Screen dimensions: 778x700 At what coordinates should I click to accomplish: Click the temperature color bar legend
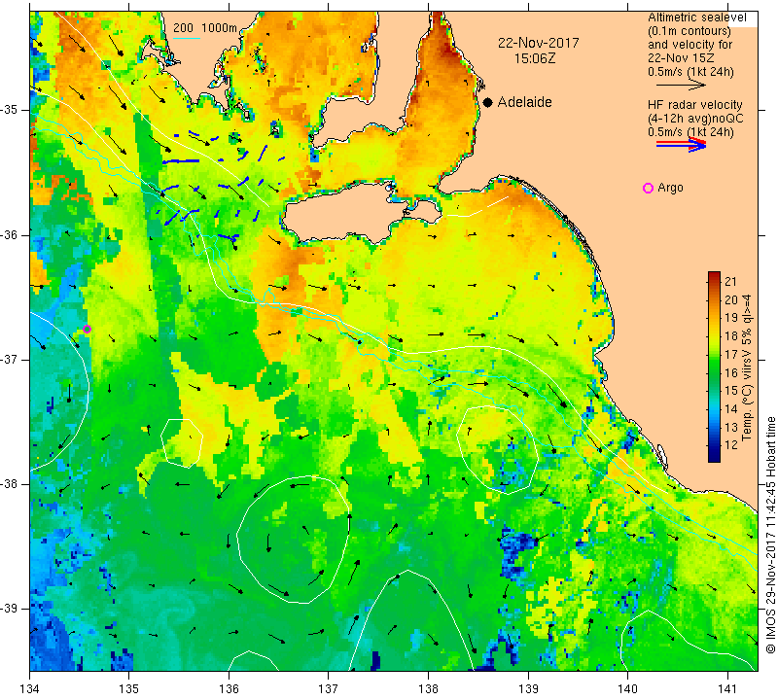(714, 367)
